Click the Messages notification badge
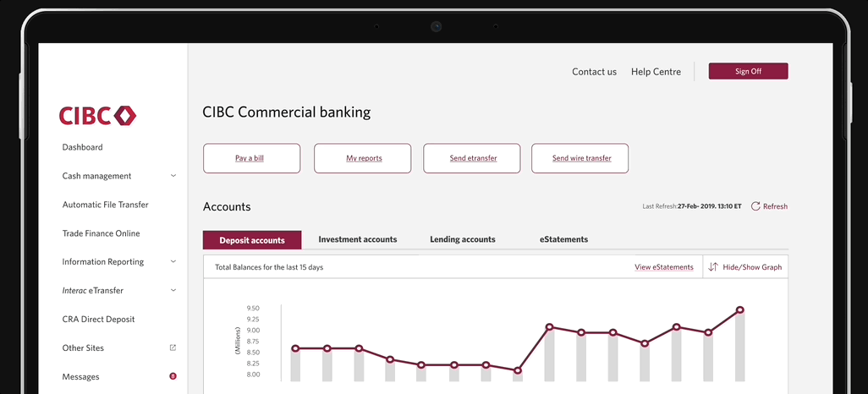The height and width of the screenshot is (394, 868). tap(173, 377)
